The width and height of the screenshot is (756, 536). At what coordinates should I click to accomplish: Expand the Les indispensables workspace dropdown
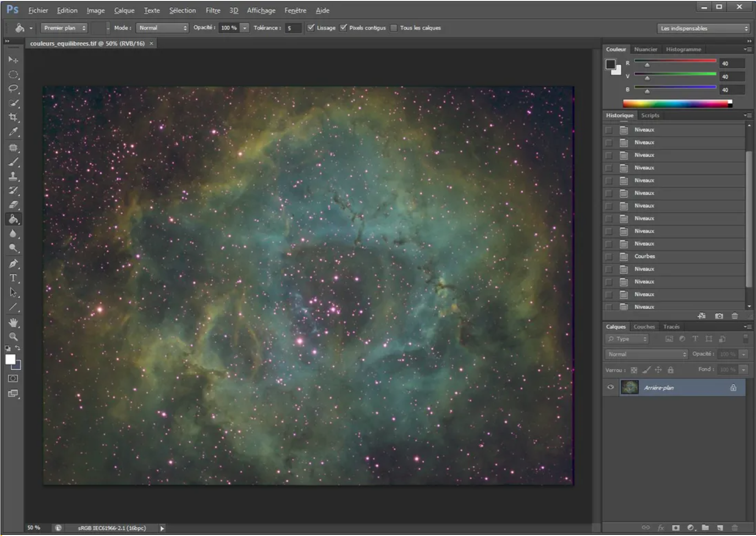coord(703,29)
